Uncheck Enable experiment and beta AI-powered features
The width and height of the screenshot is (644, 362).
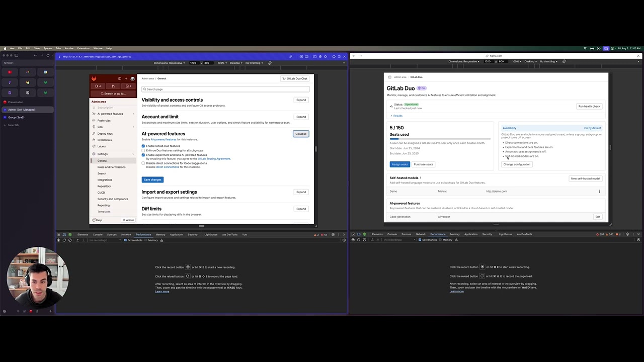[x=143, y=155]
